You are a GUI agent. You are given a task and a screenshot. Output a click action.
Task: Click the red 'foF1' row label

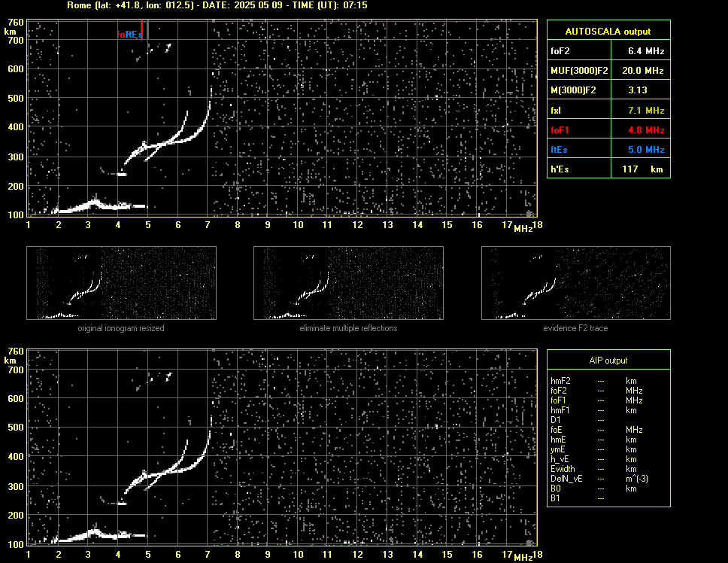click(560, 130)
